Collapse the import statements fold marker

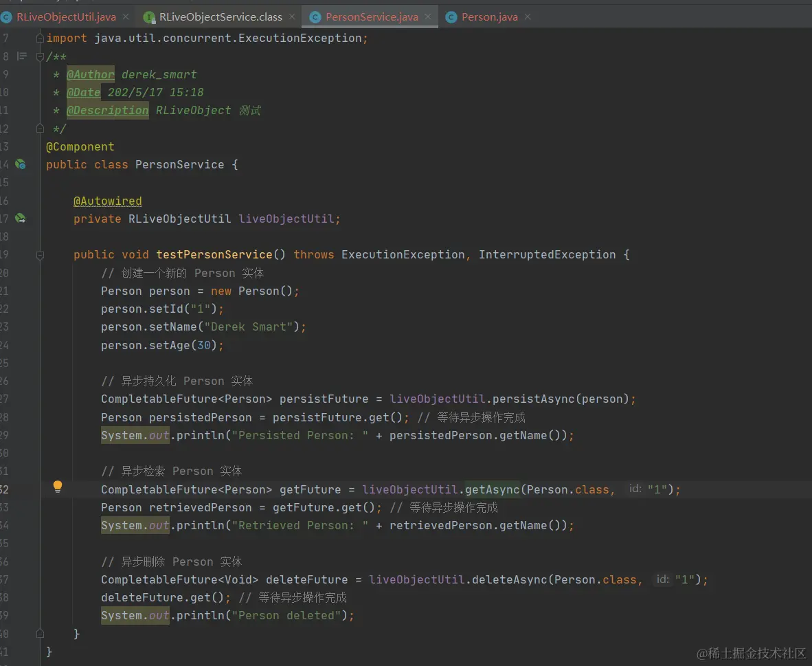[40, 38]
